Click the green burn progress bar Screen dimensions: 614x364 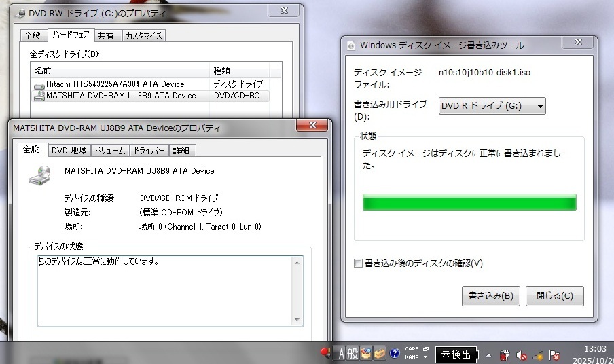pos(469,202)
